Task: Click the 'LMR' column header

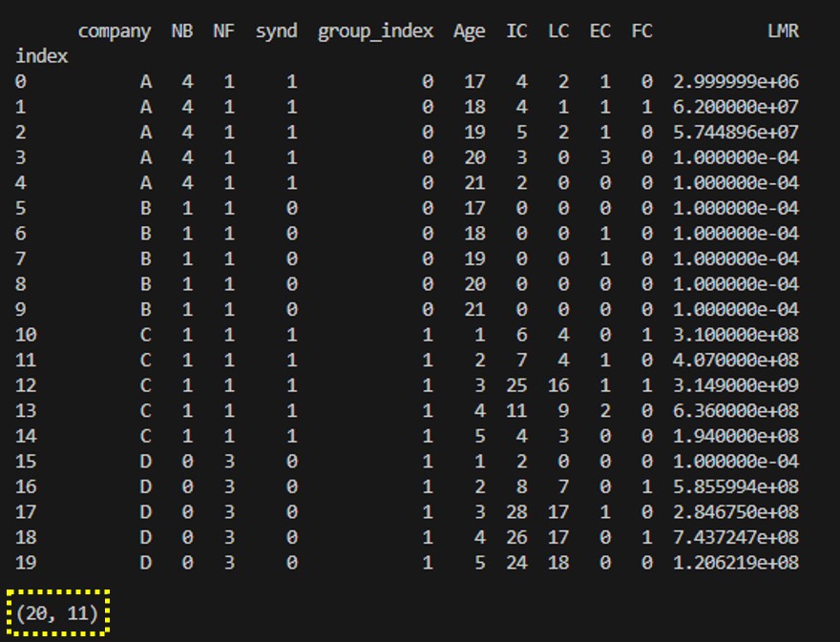Action: pos(784,31)
